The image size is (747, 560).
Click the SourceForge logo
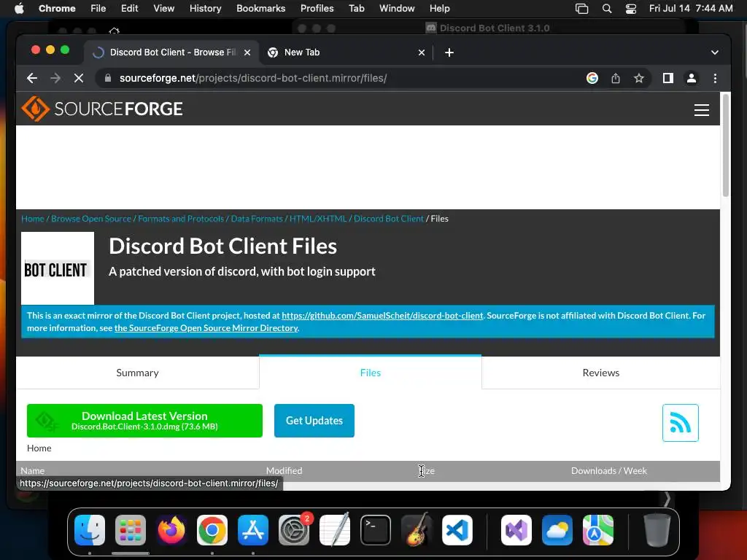pyautogui.click(x=102, y=109)
